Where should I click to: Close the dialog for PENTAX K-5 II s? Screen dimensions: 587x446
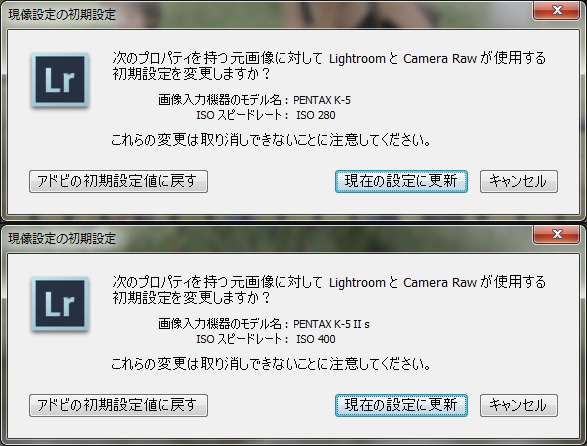pyautogui.click(x=557, y=234)
